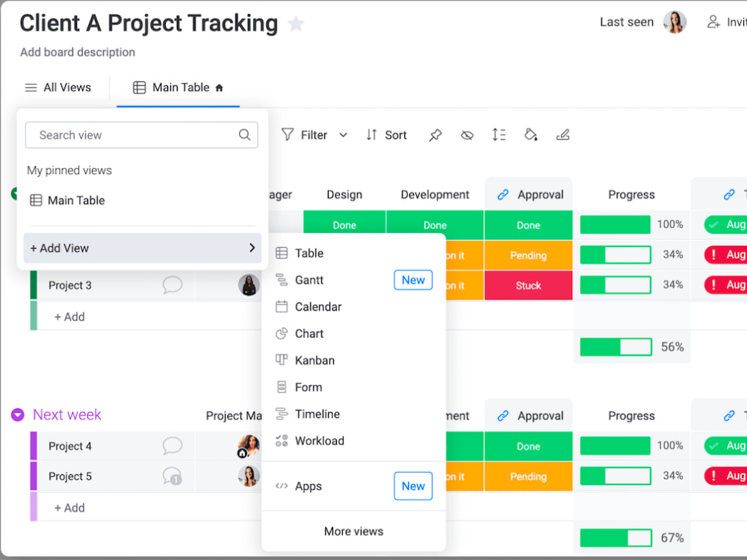Add a Timeline view
Viewport: 747px width, 560px height.
[x=353, y=414]
